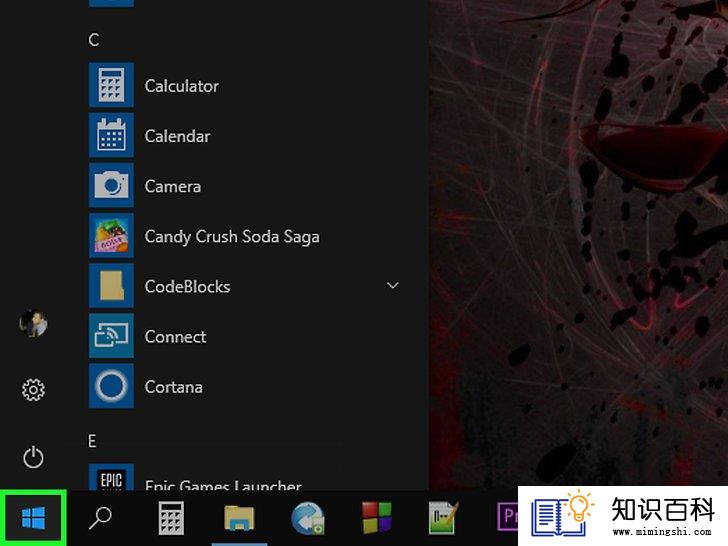Open the green notepad taskbar icon

[x=443, y=518]
